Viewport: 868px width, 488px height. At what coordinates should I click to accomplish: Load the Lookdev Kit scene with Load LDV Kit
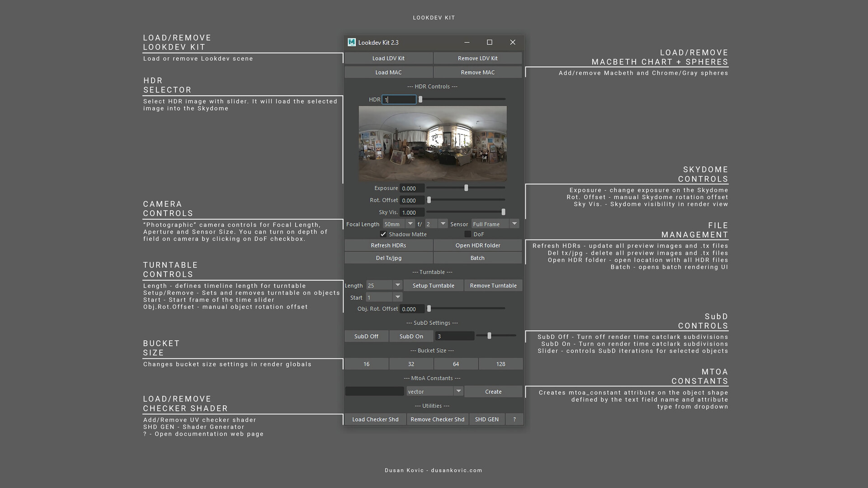click(388, 58)
